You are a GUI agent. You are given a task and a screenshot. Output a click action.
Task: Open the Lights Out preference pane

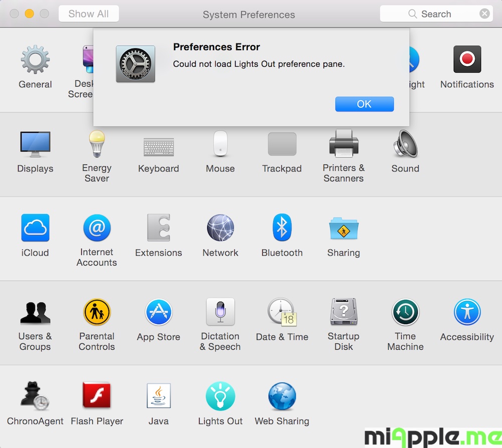[220, 397]
